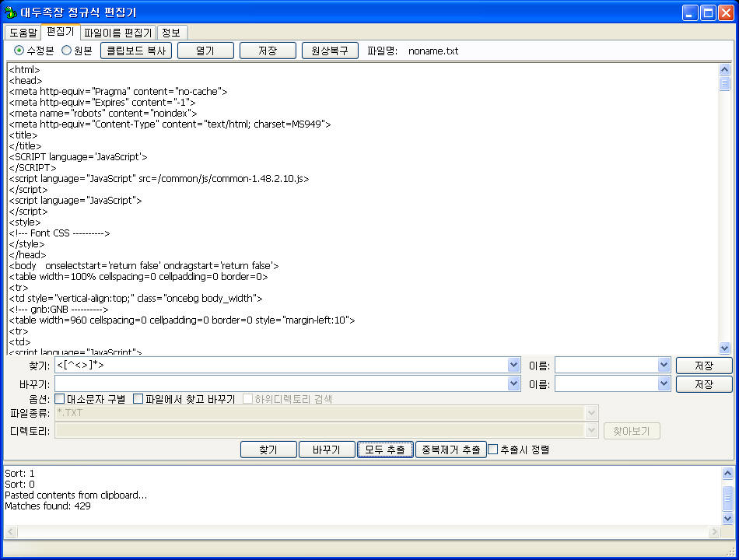
Task: Click the 바꾸기 replace button
Action: pos(327,450)
